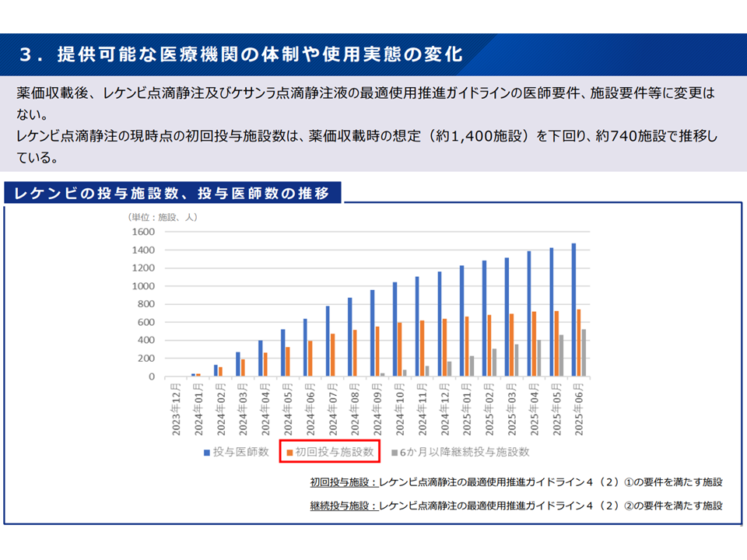Click the chart title レケンビの投与施設数、投与医師数の推移
Viewport: 747px width, 560px height.
point(172,193)
